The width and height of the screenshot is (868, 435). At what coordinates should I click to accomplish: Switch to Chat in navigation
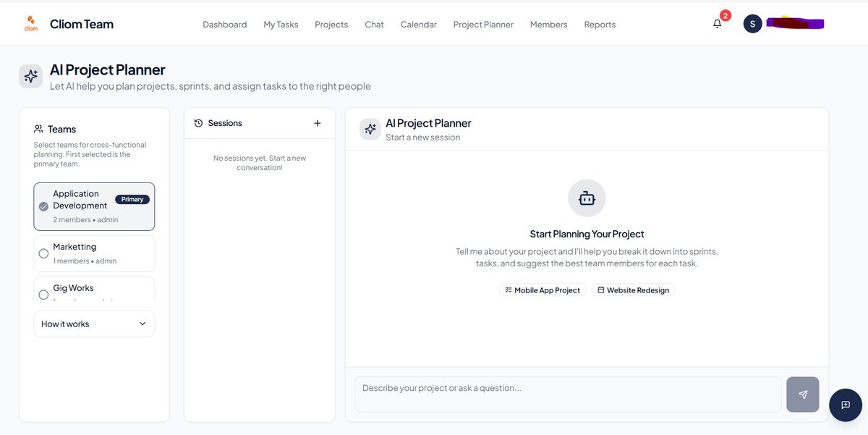(x=374, y=24)
